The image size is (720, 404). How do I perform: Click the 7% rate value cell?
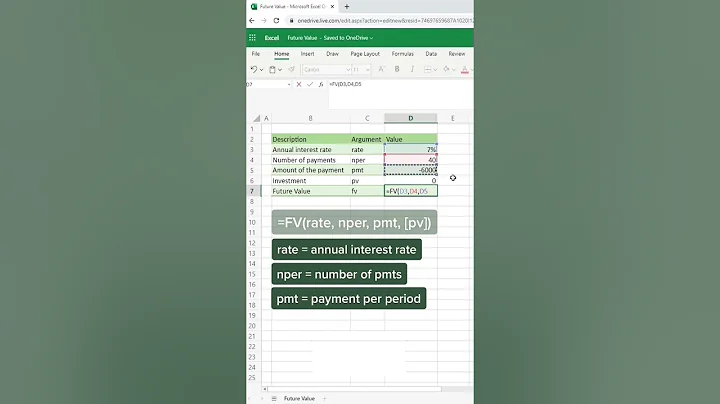[x=411, y=150]
